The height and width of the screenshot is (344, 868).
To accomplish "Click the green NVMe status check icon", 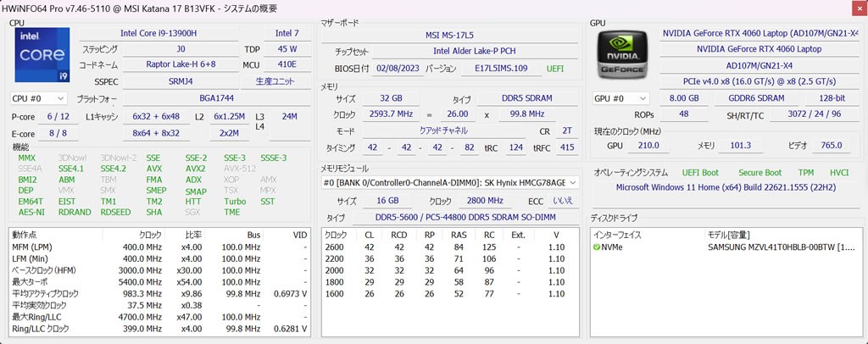I will click(597, 247).
